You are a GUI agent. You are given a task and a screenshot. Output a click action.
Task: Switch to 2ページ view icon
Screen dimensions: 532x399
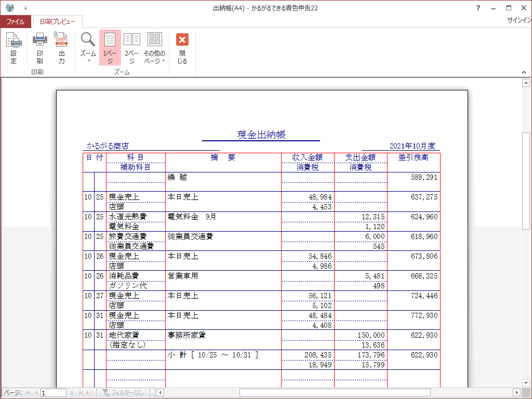(131, 48)
